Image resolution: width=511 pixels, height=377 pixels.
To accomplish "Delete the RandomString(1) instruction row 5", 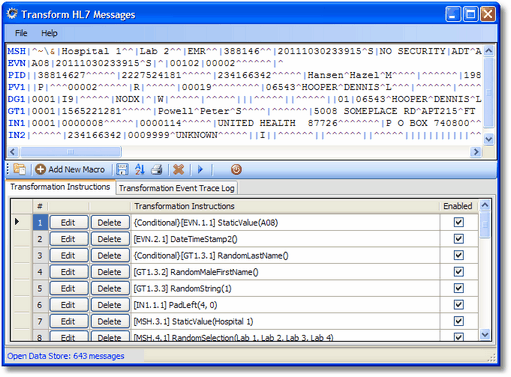I will point(110,288).
